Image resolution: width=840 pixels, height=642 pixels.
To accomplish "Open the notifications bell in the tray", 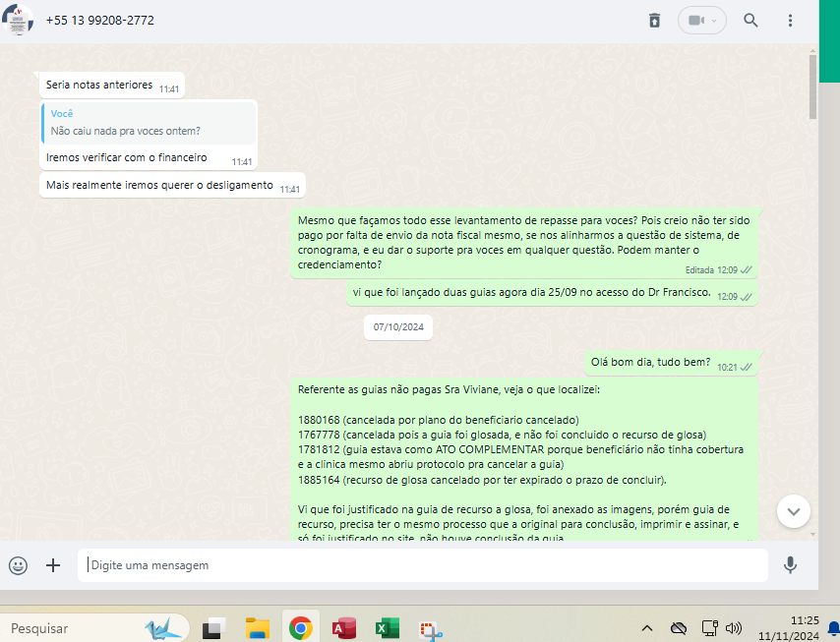I will pyautogui.click(x=833, y=628).
